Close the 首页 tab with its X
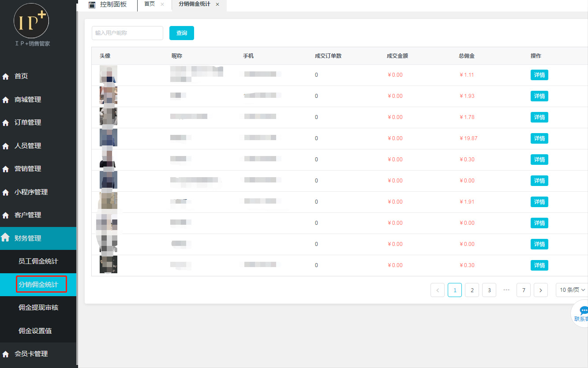The image size is (588, 368). pos(162,4)
